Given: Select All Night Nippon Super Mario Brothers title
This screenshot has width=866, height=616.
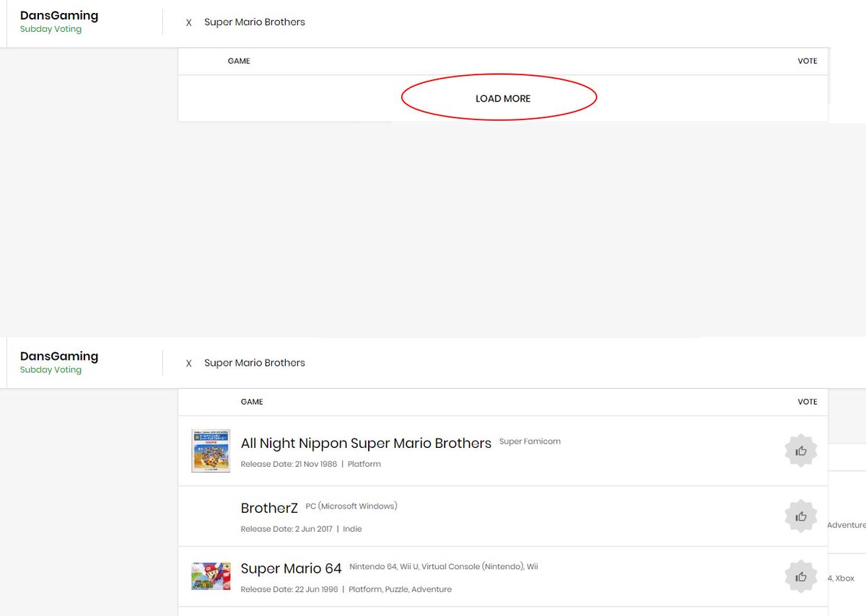Looking at the screenshot, I should tap(366, 443).
